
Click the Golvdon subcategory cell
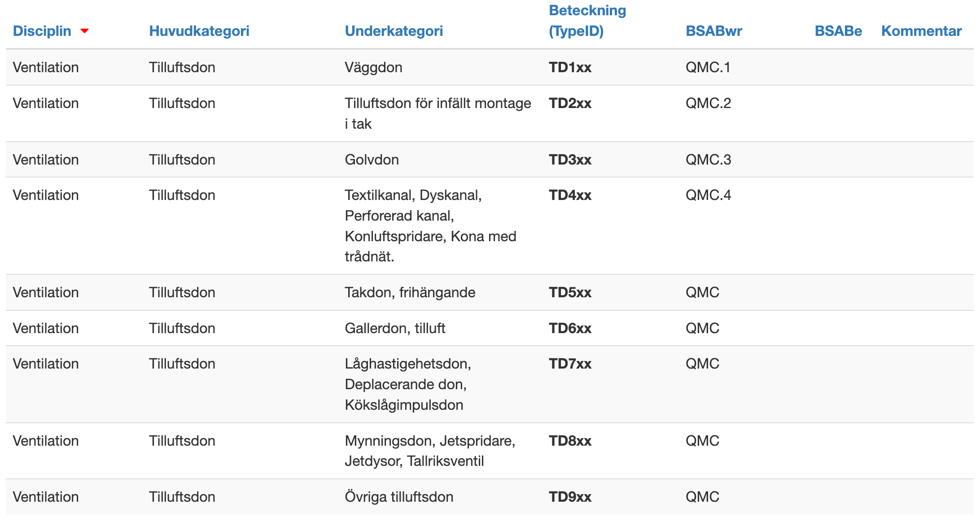click(x=372, y=160)
